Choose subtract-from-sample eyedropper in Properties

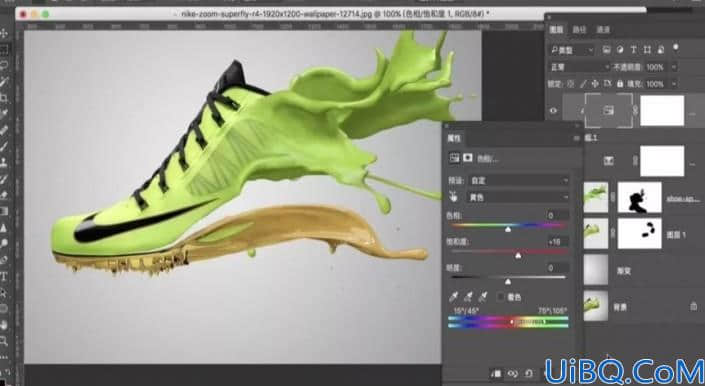pos(483,297)
